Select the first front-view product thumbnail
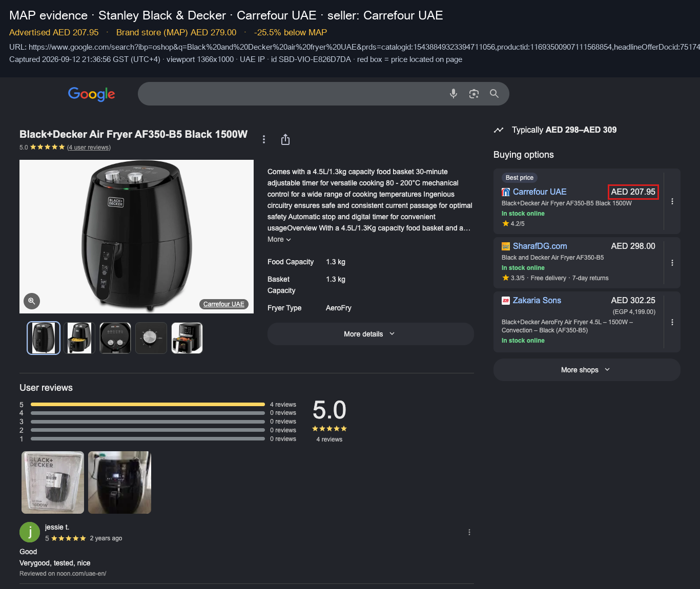The width and height of the screenshot is (700, 589). click(x=44, y=338)
